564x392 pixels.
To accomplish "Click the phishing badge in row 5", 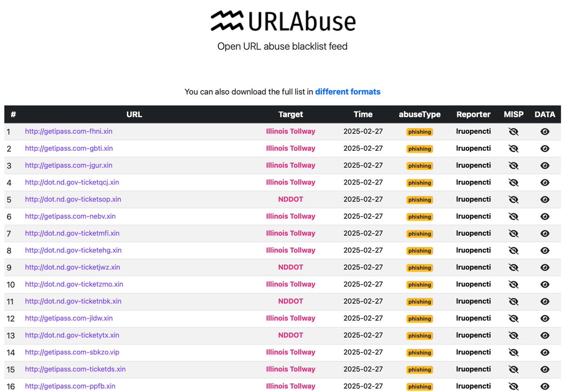I will pyautogui.click(x=420, y=200).
